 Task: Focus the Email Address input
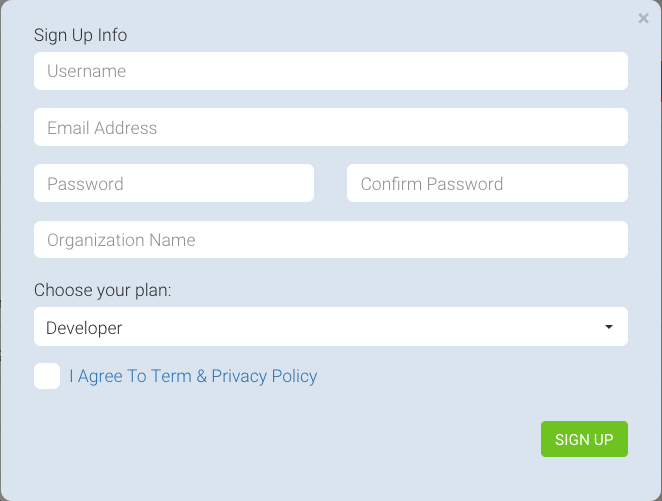[330, 127]
